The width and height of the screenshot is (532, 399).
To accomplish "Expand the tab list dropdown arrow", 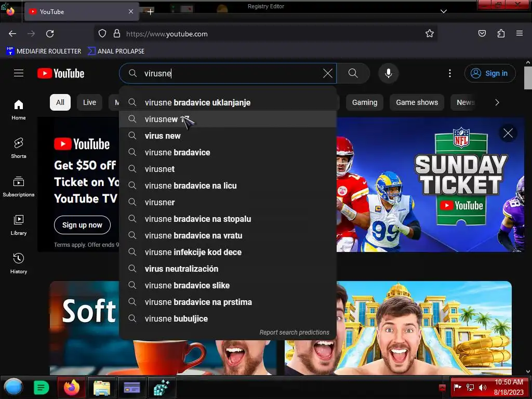I will pos(443,11).
